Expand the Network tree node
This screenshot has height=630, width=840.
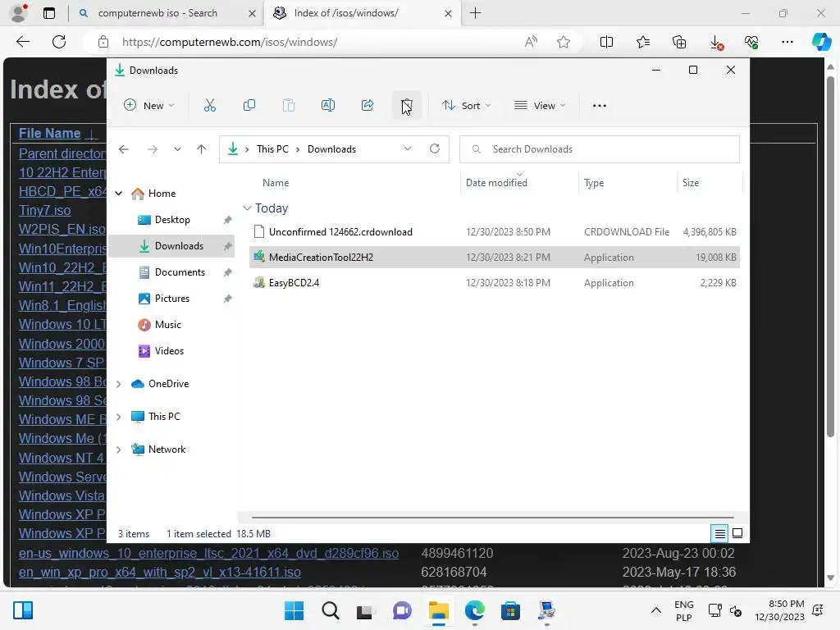(x=119, y=450)
